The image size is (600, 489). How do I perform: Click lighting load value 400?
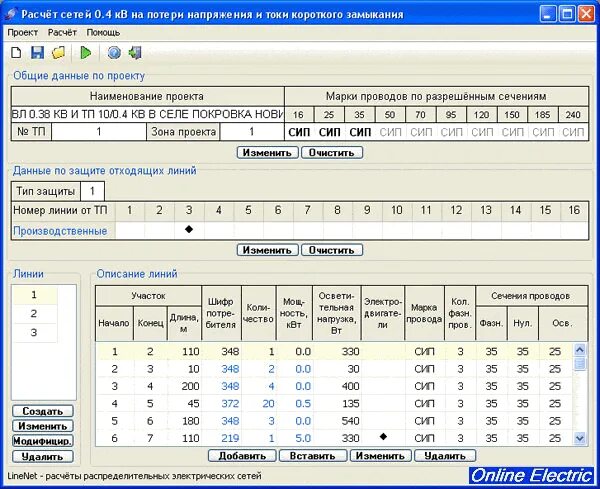click(x=350, y=386)
